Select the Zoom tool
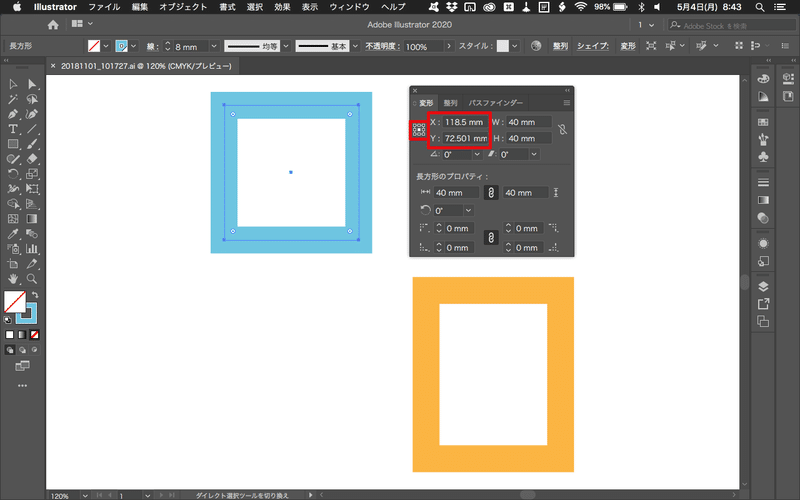The height and width of the screenshot is (500, 800). coord(32,279)
